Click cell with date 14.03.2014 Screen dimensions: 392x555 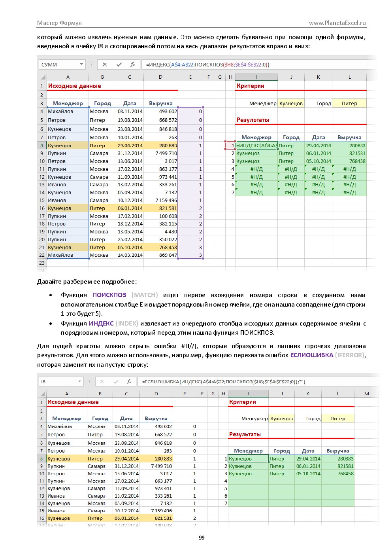click(x=130, y=255)
